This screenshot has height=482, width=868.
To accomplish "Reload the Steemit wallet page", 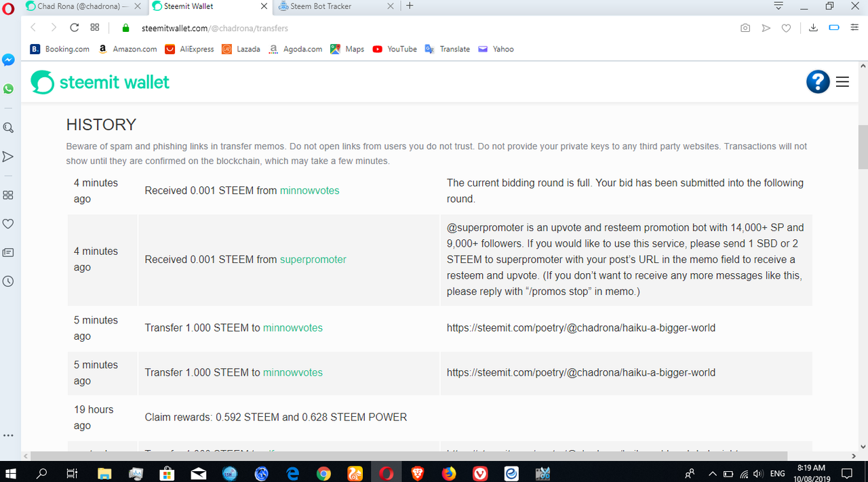I will (75, 28).
